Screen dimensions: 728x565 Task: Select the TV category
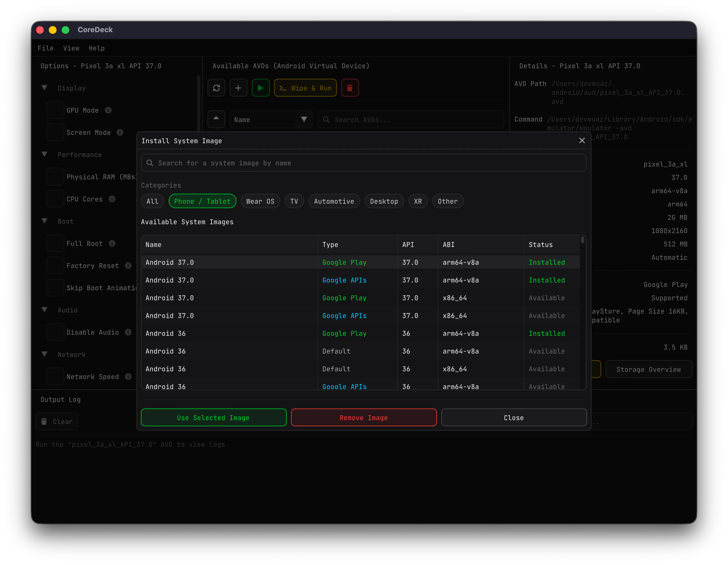294,201
